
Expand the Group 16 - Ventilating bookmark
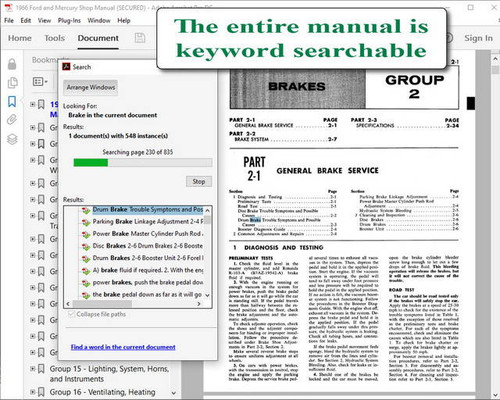33,392
